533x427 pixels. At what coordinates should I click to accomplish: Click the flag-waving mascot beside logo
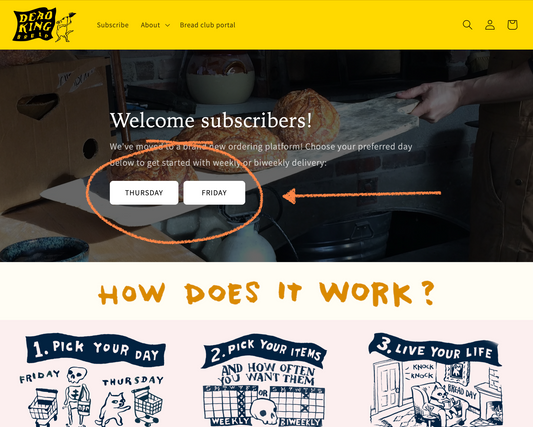point(66,27)
